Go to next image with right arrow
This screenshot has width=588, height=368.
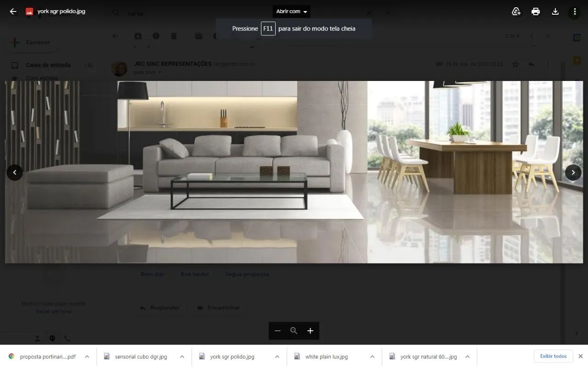573,172
